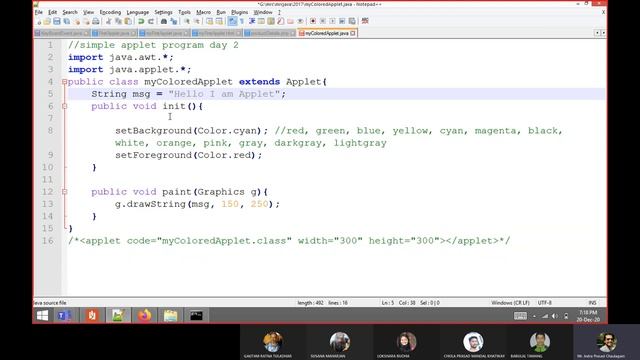Click "Ln : 5 Col : 38" status entry

point(399,303)
